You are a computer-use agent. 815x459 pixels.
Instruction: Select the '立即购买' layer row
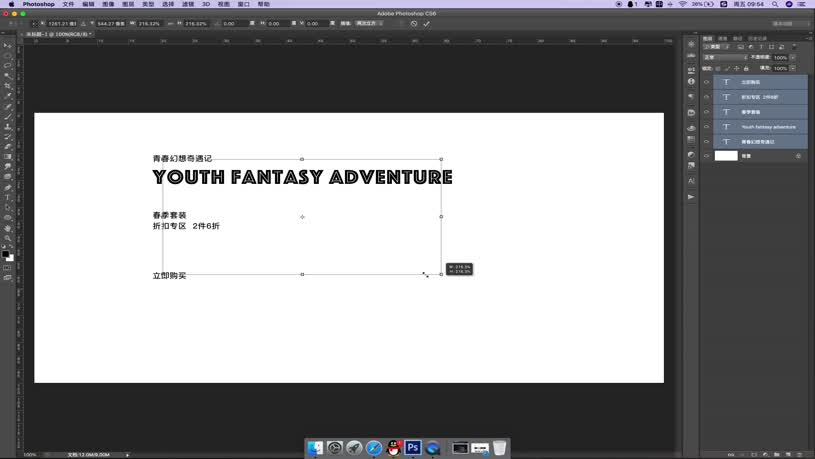tap(760, 82)
